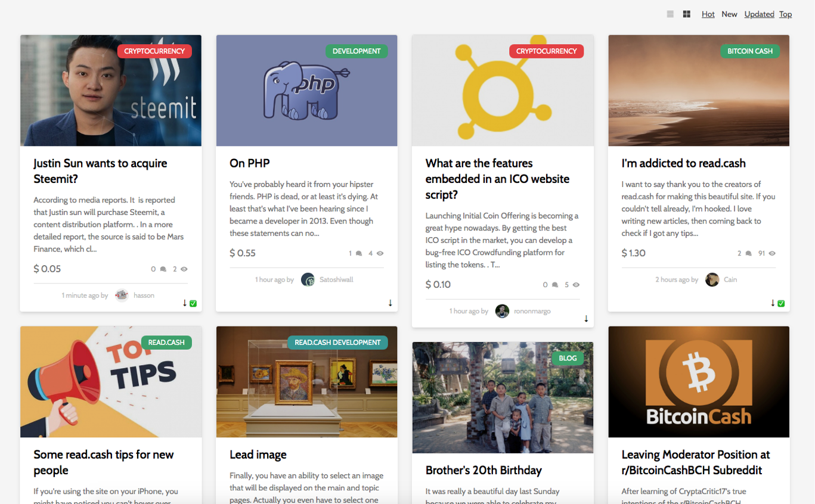Click the megaphone Top Tips image

click(x=111, y=382)
